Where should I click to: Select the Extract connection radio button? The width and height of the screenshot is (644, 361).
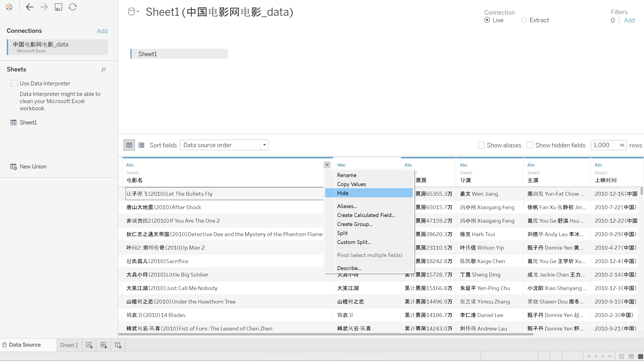pyautogui.click(x=524, y=20)
